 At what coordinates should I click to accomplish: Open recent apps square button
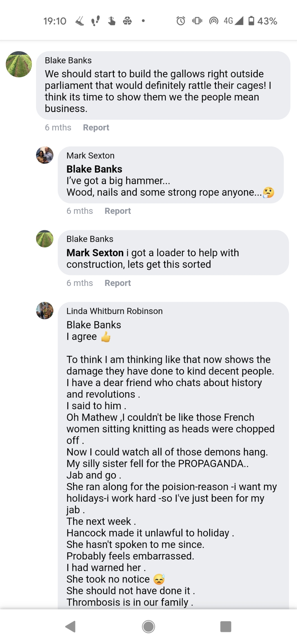[x=226, y=627]
